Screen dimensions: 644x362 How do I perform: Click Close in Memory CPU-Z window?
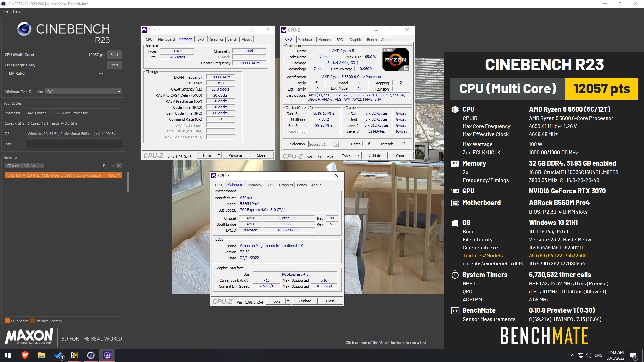261,155
